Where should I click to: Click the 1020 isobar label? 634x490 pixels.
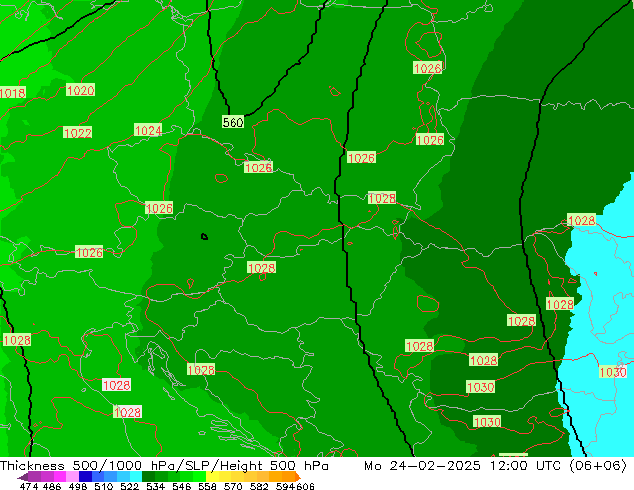(x=80, y=90)
